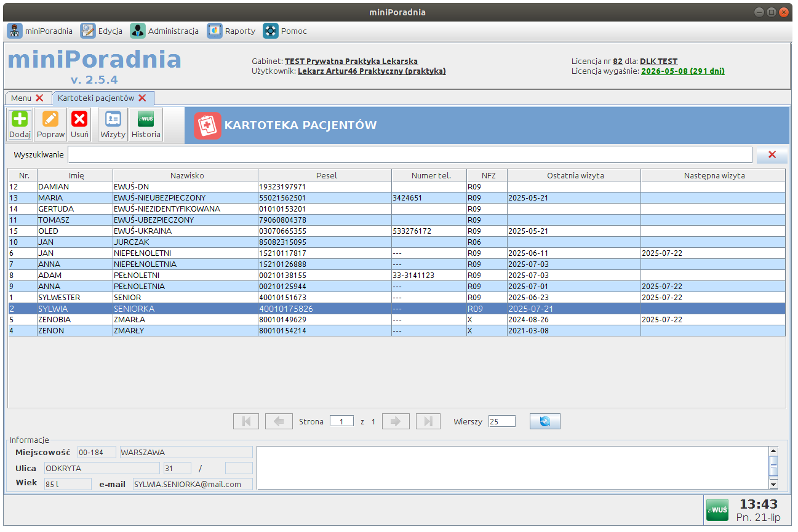Close the Kartoteki pacjentów tab
The width and height of the screenshot is (798, 532).
click(x=142, y=98)
